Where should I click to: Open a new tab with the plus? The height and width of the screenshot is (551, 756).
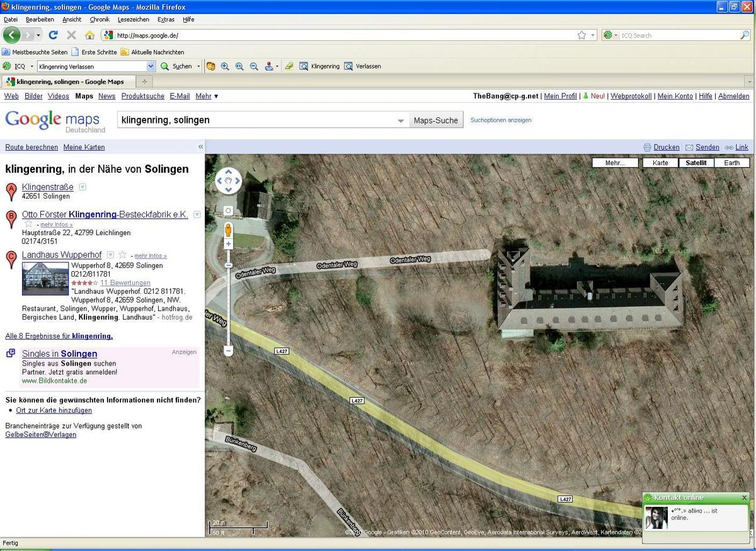pos(144,81)
